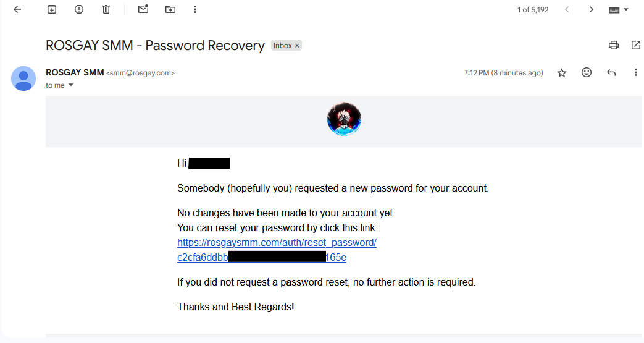Mark the email as unread

click(143, 9)
